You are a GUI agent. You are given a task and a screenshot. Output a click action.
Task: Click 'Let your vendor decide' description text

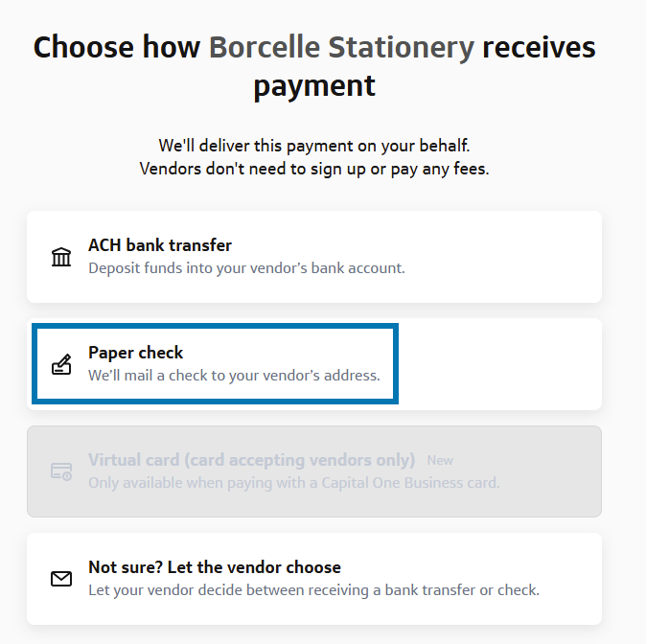tap(313, 590)
